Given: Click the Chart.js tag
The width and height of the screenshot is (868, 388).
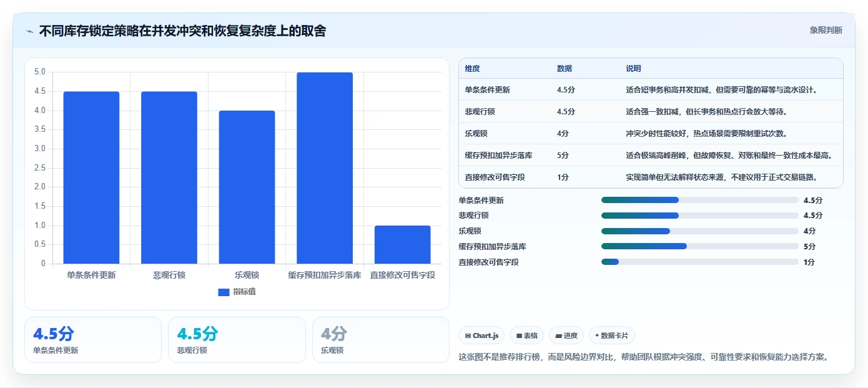Looking at the screenshot, I should coord(481,336).
